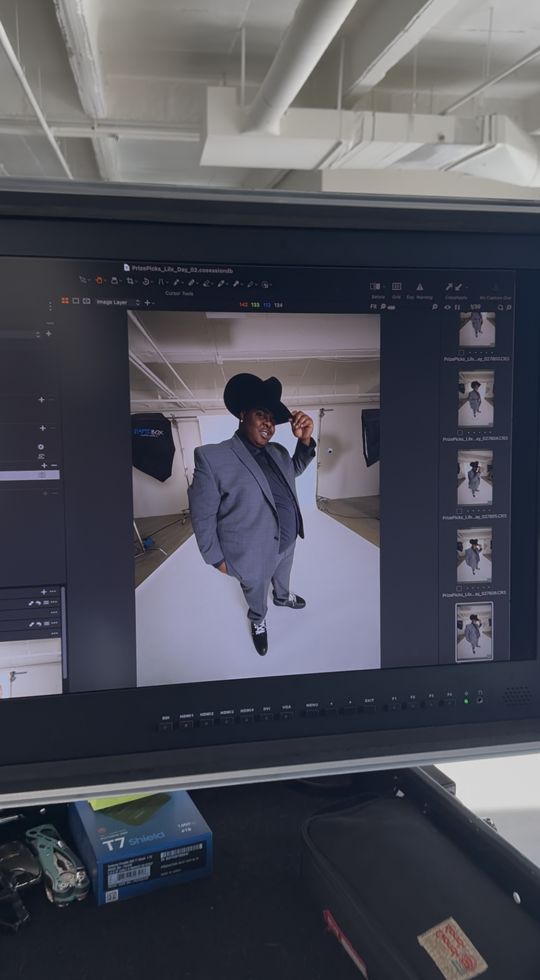Open vertical three-dot tool tab menu
Image resolution: width=540 pixels, height=980 pixels.
50,306
